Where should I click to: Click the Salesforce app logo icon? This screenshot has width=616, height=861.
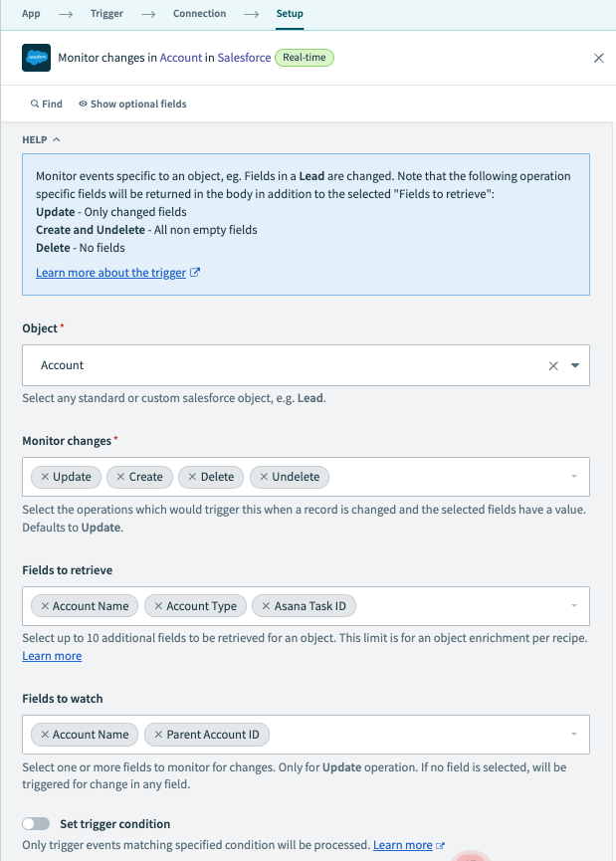[x=36, y=58]
